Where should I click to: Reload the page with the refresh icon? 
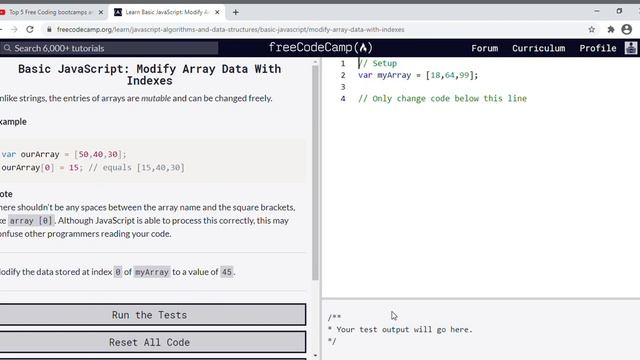(x=30, y=29)
